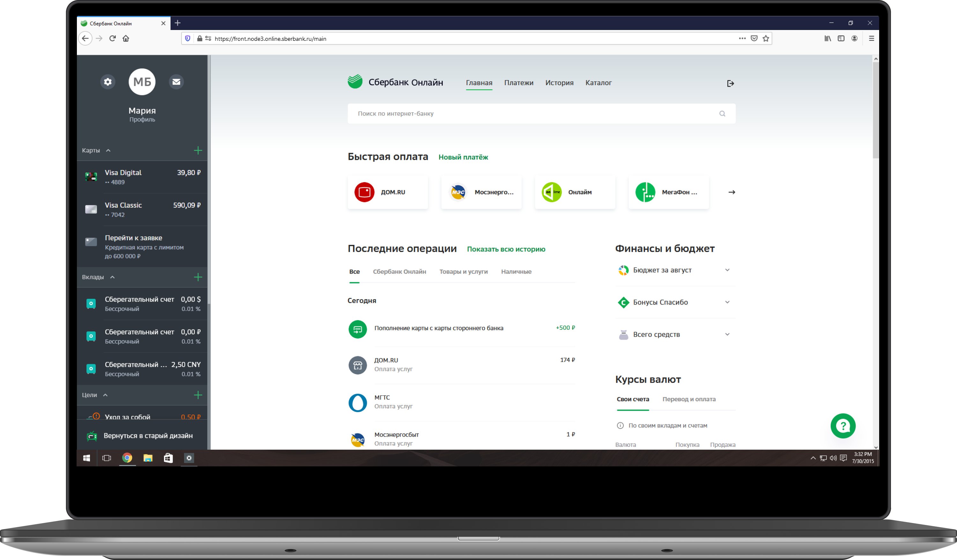Image resolution: width=957 pixels, height=560 pixels.
Task: Switch to Перевод и оплата rates tab
Action: (x=689, y=399)
